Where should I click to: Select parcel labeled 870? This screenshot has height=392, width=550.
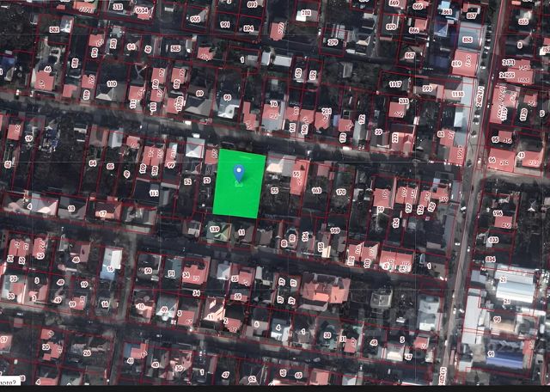pos(390,27)
